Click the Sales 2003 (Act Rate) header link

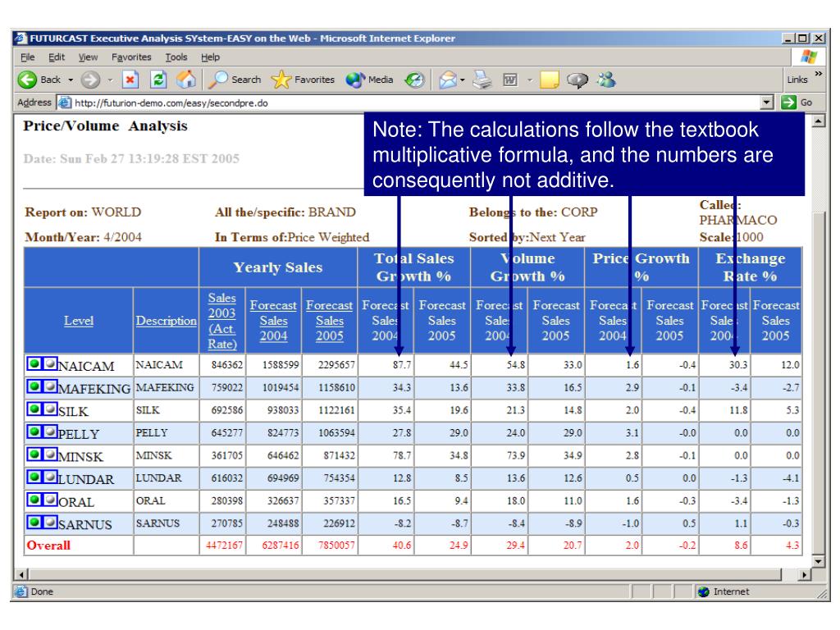pos(221,321)
